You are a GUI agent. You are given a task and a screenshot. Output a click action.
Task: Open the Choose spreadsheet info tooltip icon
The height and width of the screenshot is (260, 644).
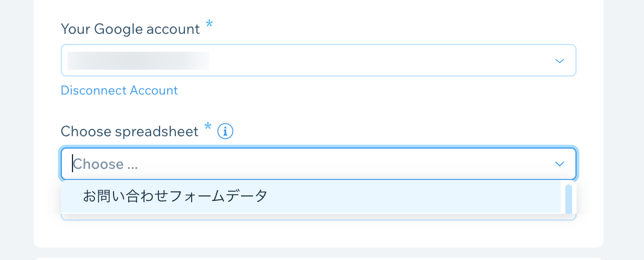pos(225,132)
